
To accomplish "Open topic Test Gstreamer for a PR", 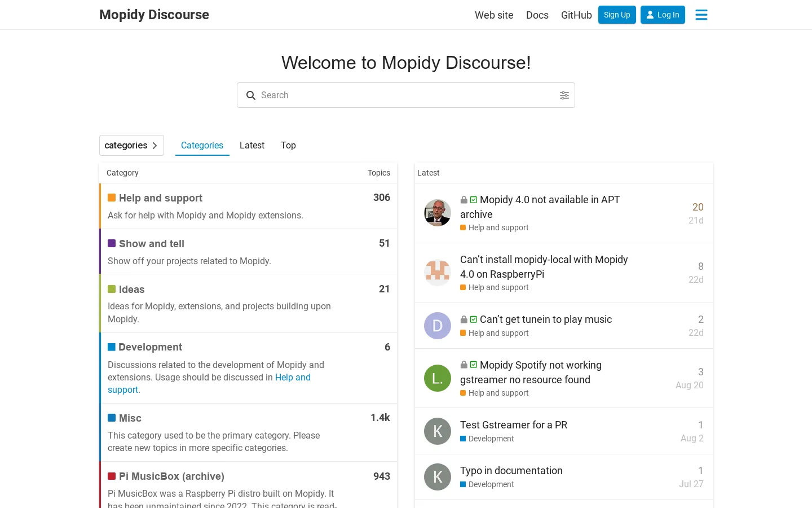I will [514, 425].
